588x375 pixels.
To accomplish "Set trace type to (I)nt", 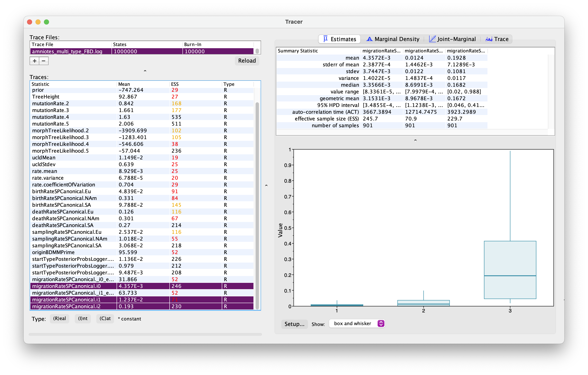I will [x=83, y=319].
